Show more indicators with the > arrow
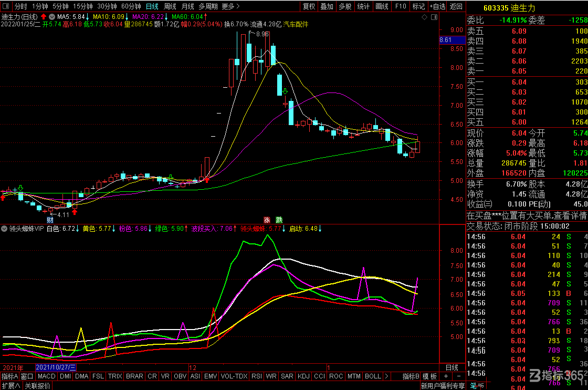This screenshot has height=390, width=588. (x=386, y=376)
